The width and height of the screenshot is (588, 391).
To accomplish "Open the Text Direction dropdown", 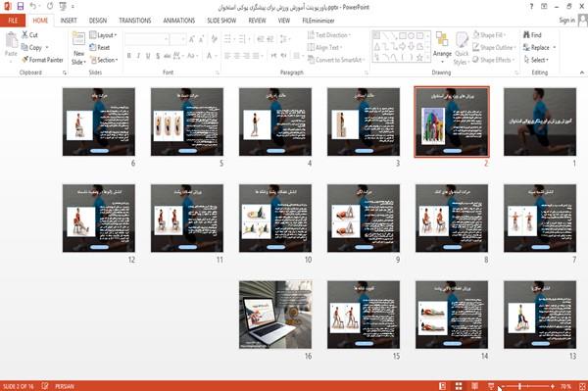I will pyautogui.click(x=329, y=35).
